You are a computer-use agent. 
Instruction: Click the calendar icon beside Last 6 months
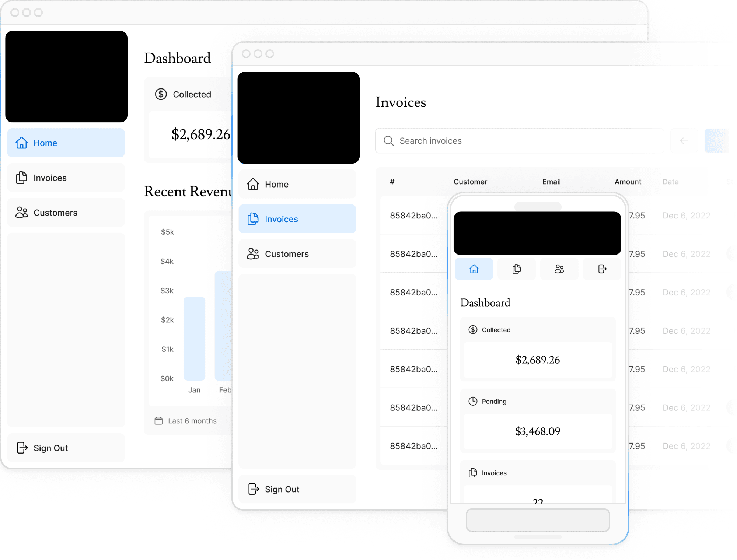click(158, 420)
